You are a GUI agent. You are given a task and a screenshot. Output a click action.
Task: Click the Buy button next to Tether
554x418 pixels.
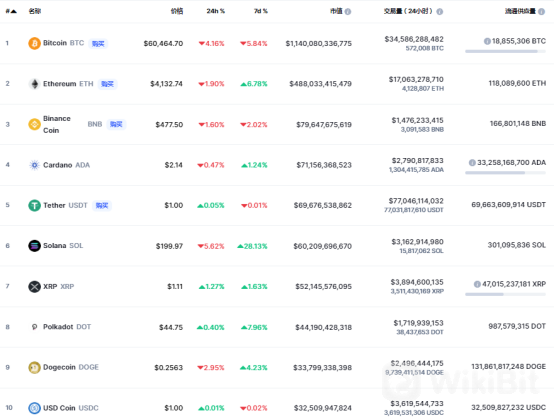[102, 205]
